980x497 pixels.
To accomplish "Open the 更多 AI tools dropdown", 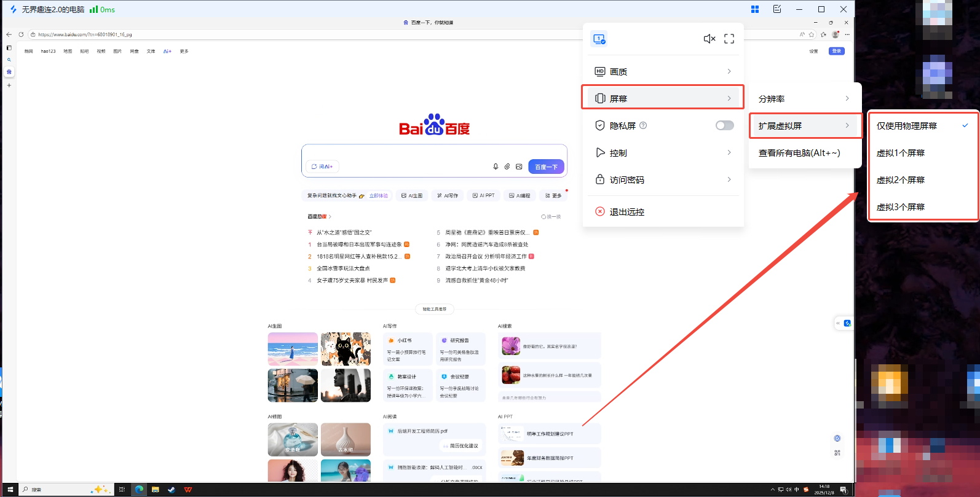I will pyautogui.click(x=553, y=195).
